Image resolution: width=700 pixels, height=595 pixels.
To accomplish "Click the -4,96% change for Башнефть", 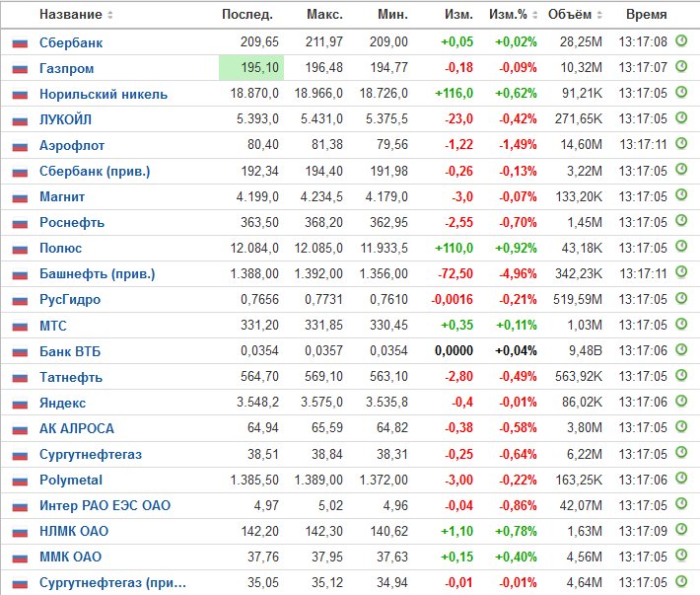I will pos(518,274).
